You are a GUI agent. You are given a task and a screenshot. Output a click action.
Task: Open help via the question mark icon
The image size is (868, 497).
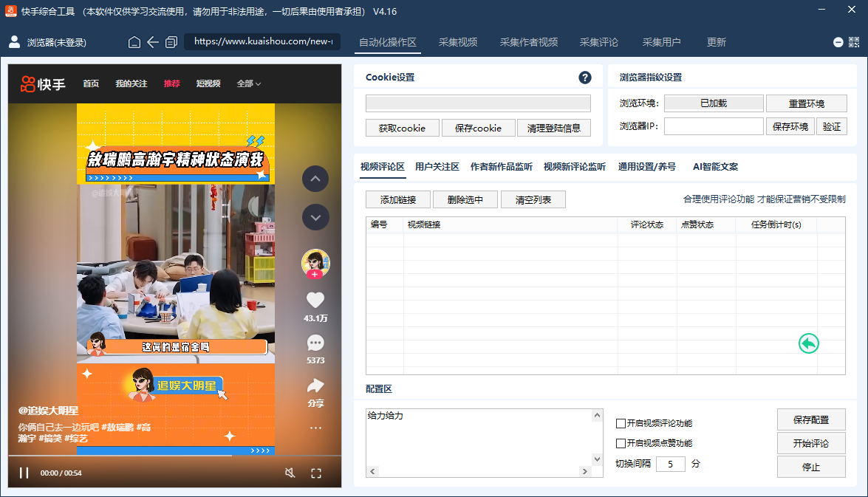pos(584,78)
